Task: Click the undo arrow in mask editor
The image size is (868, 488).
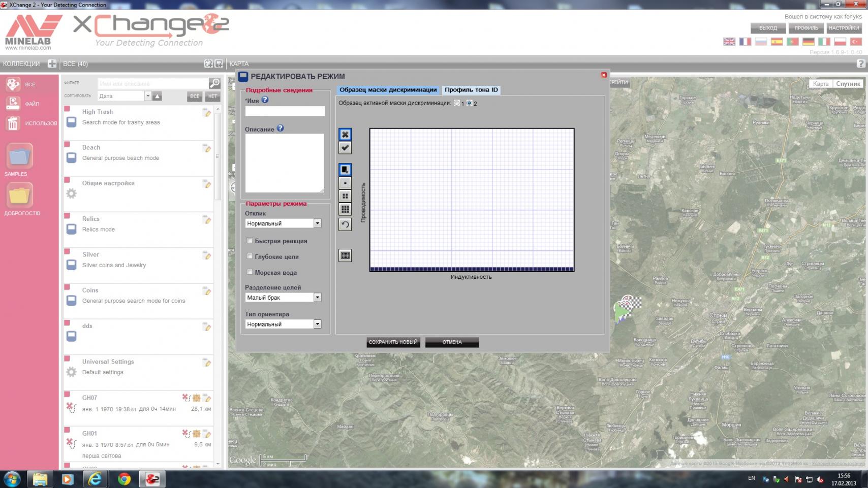Action: pos(345,224)
